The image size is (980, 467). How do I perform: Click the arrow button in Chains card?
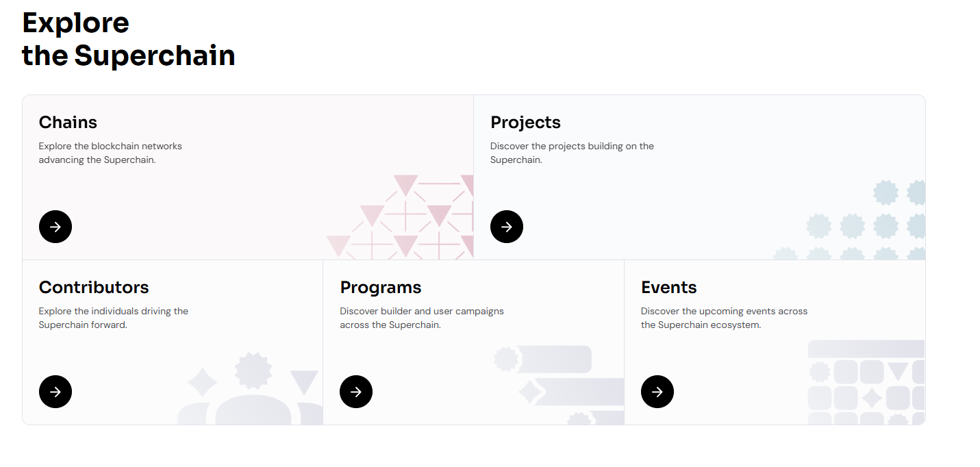coord(55,227)
